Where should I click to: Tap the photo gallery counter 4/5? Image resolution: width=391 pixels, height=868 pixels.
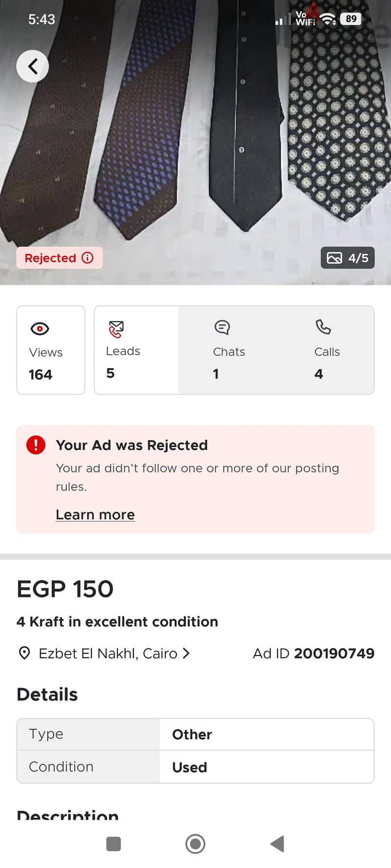pos(348,258)
